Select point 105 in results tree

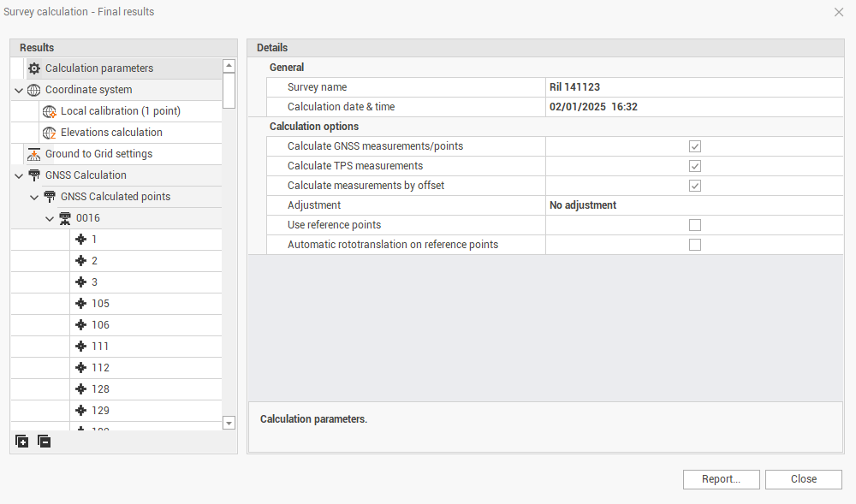100,304
